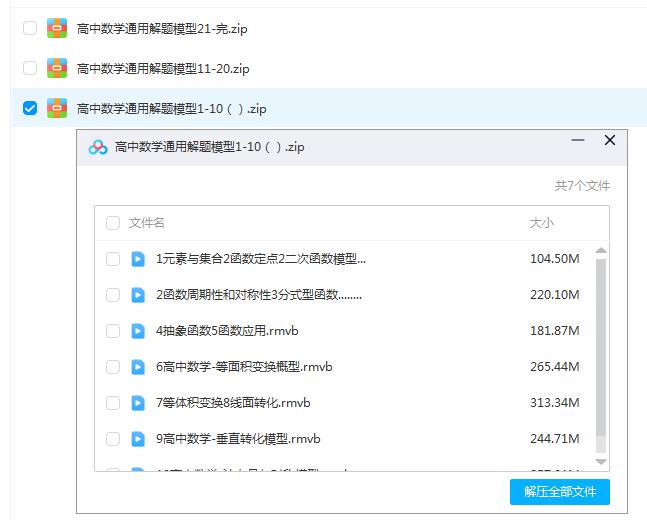The image size is (647, 520).
Task: Uncheck 高中数学通用解题模型1-10 zip checkbox
Action: [30, 108]
